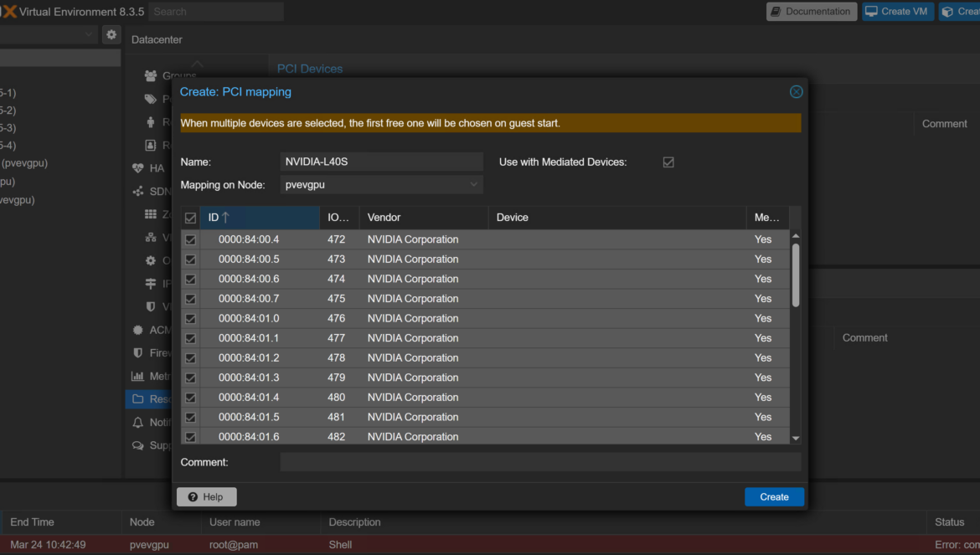Select device ID text 0000:84:01.2
Screen dimensions: 980x555
[x=249, y=357]
